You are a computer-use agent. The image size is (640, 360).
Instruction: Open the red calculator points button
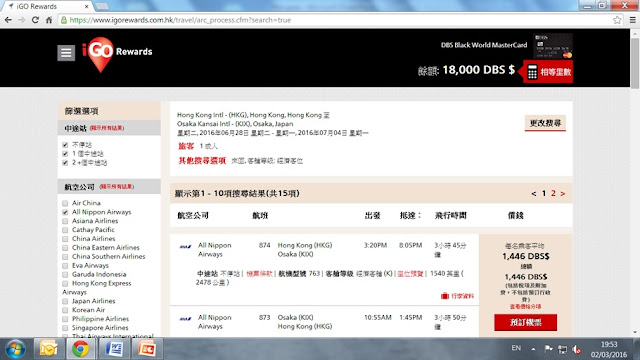548,72
